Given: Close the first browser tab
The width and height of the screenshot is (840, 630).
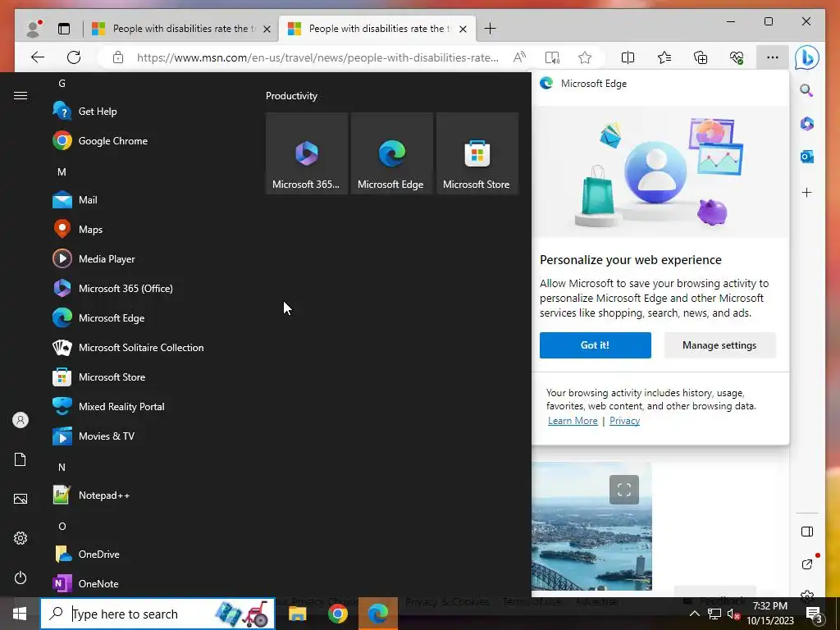Looking at the screenshot, I should point(267,29).
